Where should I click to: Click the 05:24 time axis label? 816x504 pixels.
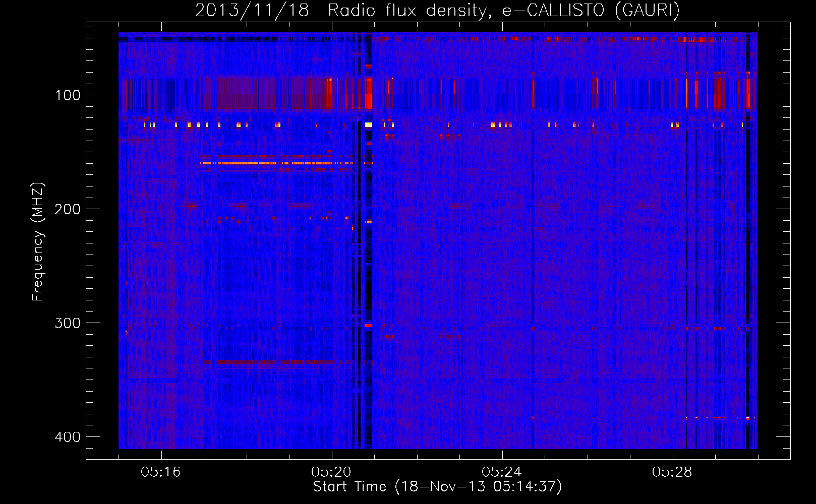click(502, 472)
